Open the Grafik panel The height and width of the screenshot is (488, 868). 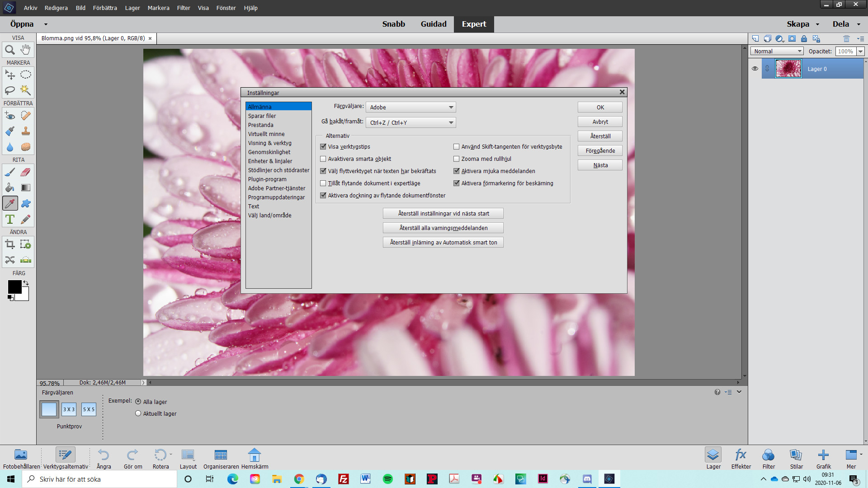(823, 456)
